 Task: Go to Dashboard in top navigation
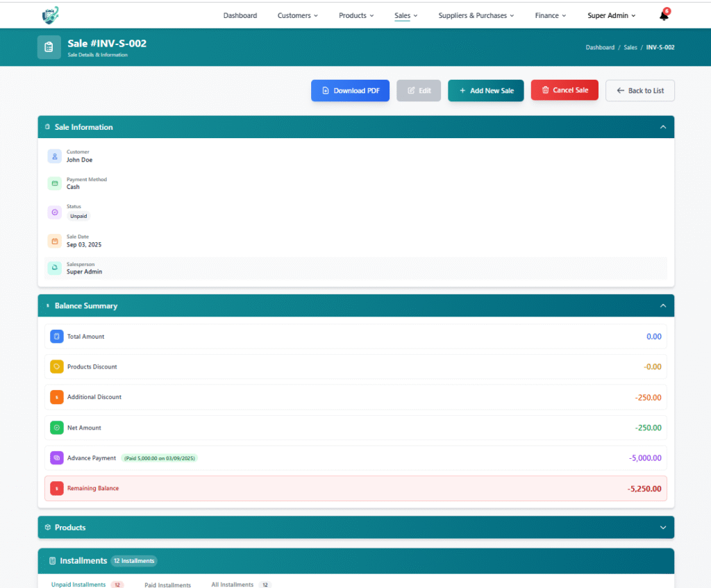coord(240,15)
